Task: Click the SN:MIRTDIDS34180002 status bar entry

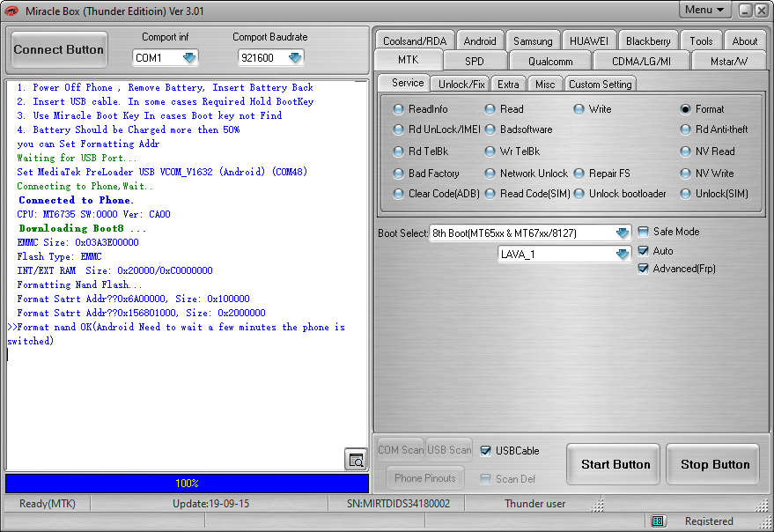Action: click(398, 503)
